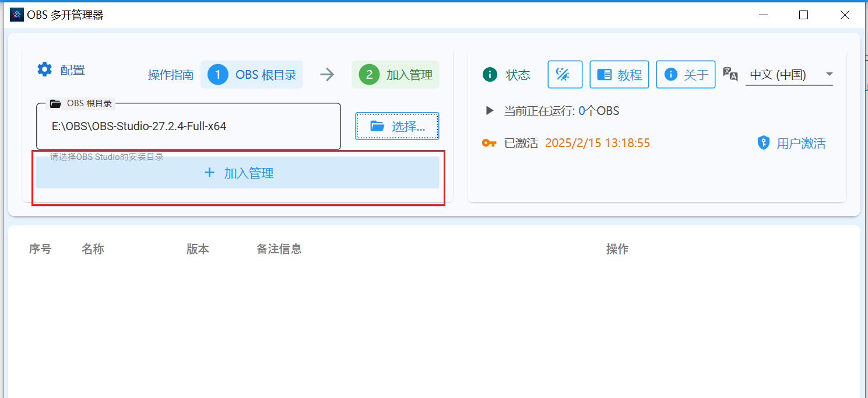
Task: Open the 中文 (中国) language dropdown
Action: [x=789, y=75]
